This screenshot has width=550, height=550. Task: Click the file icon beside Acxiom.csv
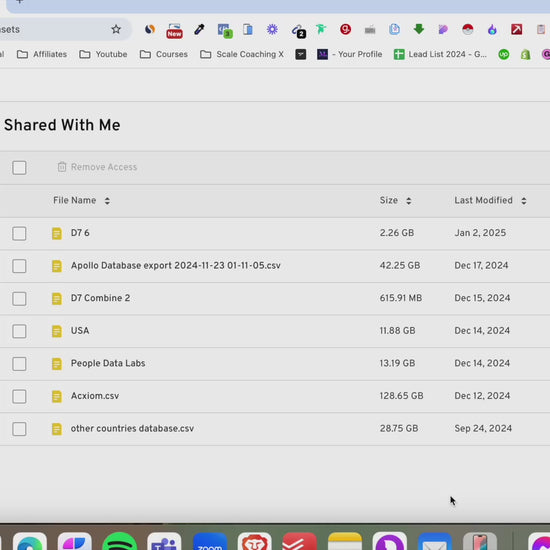[57, 396]
